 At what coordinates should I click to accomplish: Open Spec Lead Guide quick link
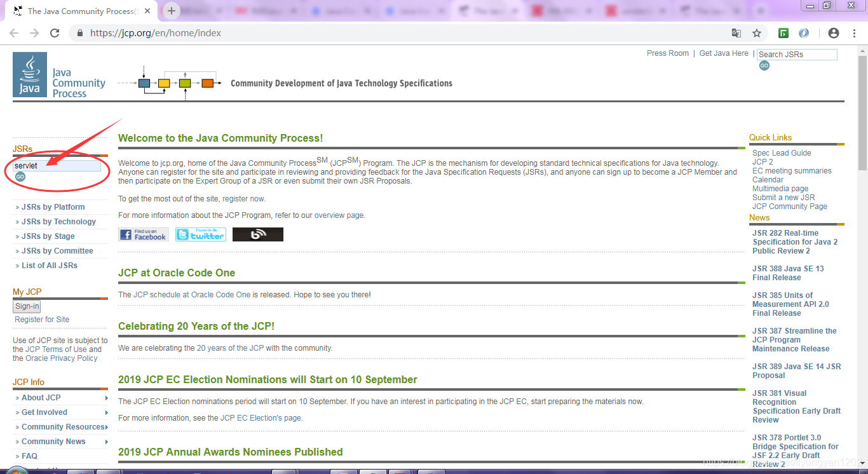(x=782, y=153)
